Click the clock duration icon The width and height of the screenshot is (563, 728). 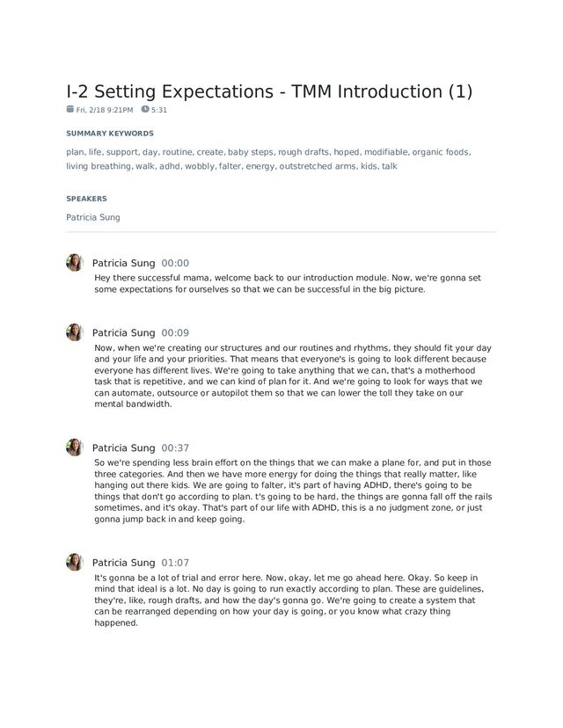pyautogui.click(x=145, y=110)
